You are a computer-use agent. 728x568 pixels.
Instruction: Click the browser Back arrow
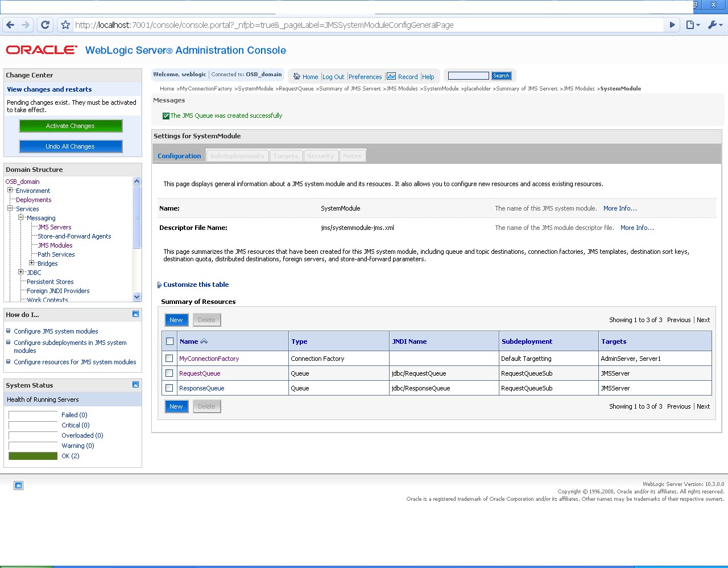point(10,25)
